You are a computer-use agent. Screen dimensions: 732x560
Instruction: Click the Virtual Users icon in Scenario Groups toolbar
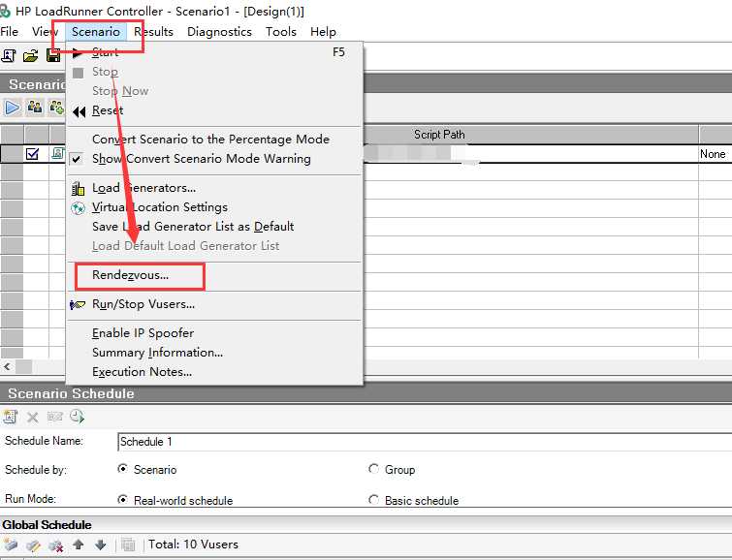[x=35, y=108]
